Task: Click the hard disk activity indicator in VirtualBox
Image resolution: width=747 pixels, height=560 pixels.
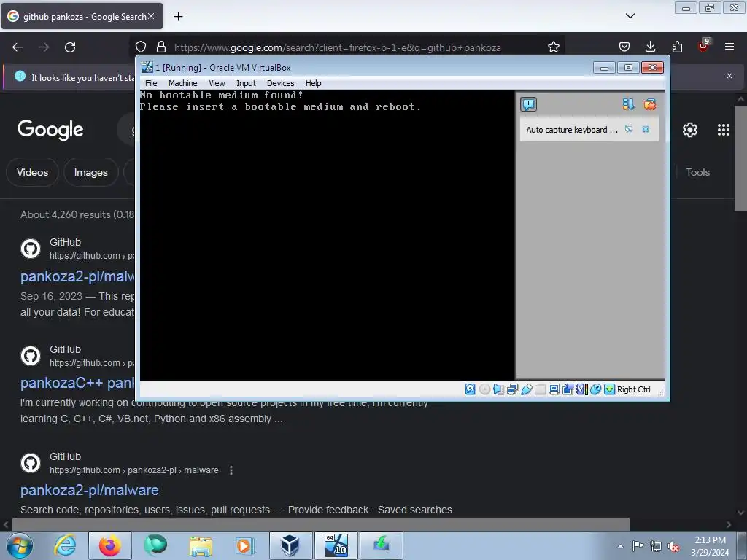Action: coord(471,389)
